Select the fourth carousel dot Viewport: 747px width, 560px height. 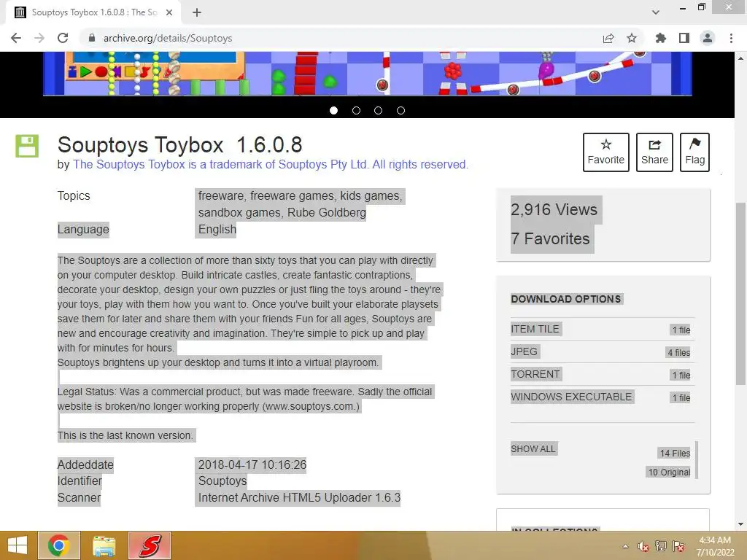[x=400, y=111]
